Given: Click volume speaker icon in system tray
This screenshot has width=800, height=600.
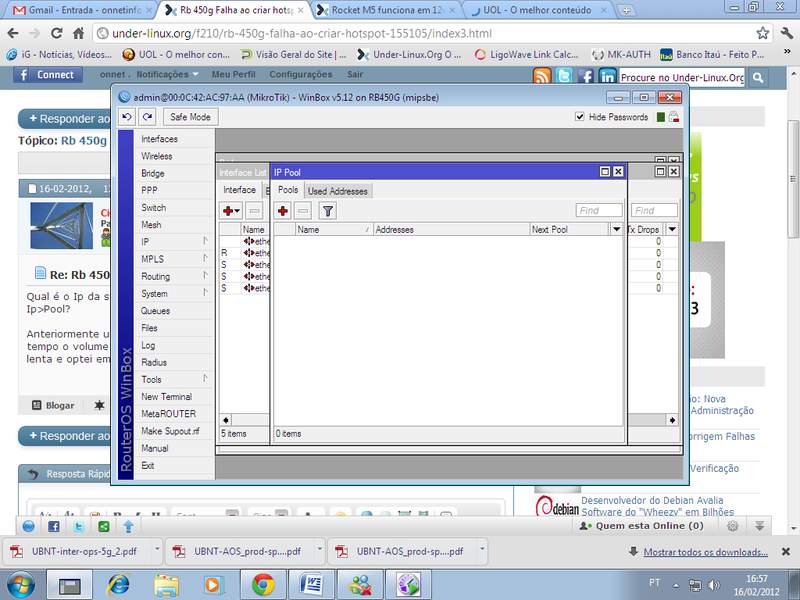Looking at the screenshot, I should pos(714,585).
